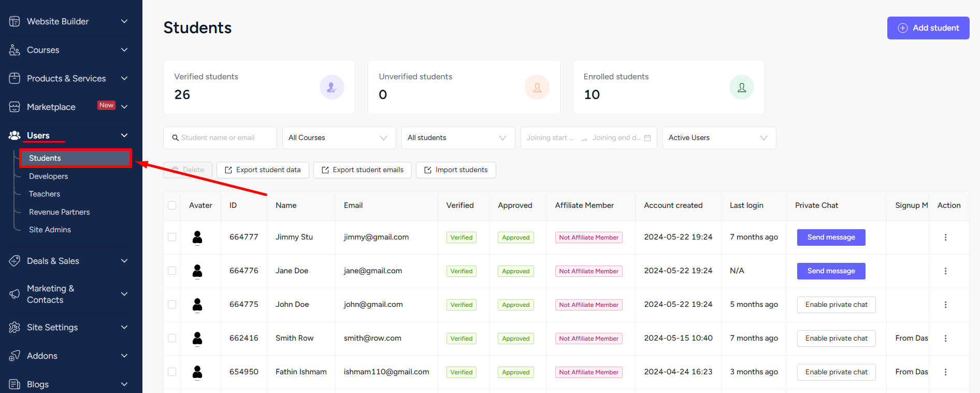Click the Enrolled students card icon

pos(742,87)
